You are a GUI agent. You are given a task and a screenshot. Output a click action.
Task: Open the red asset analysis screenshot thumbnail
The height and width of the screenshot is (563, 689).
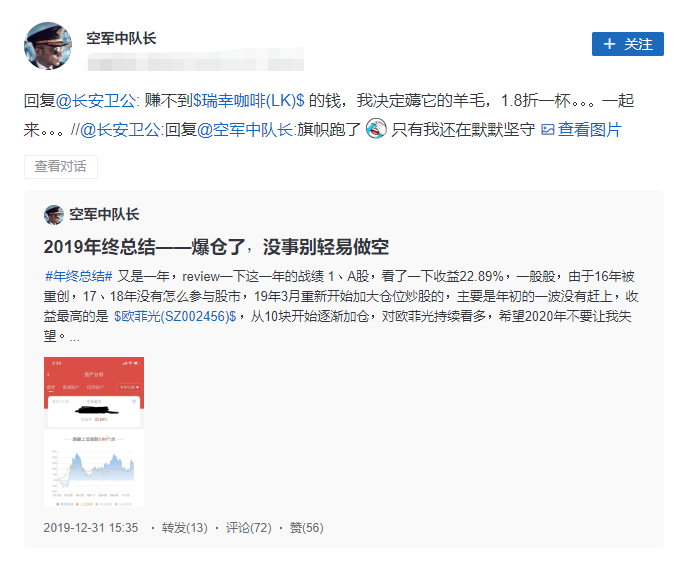click(x=93, y=391)
